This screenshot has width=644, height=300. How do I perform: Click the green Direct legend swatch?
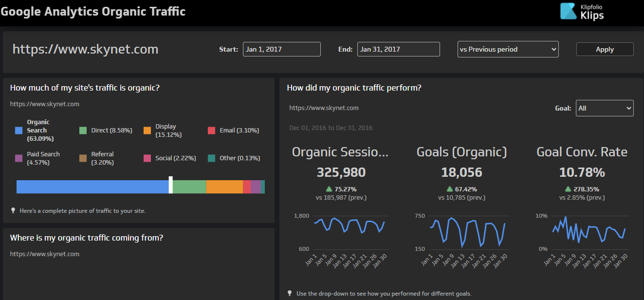pyautogui.click(x=83, y=131)
